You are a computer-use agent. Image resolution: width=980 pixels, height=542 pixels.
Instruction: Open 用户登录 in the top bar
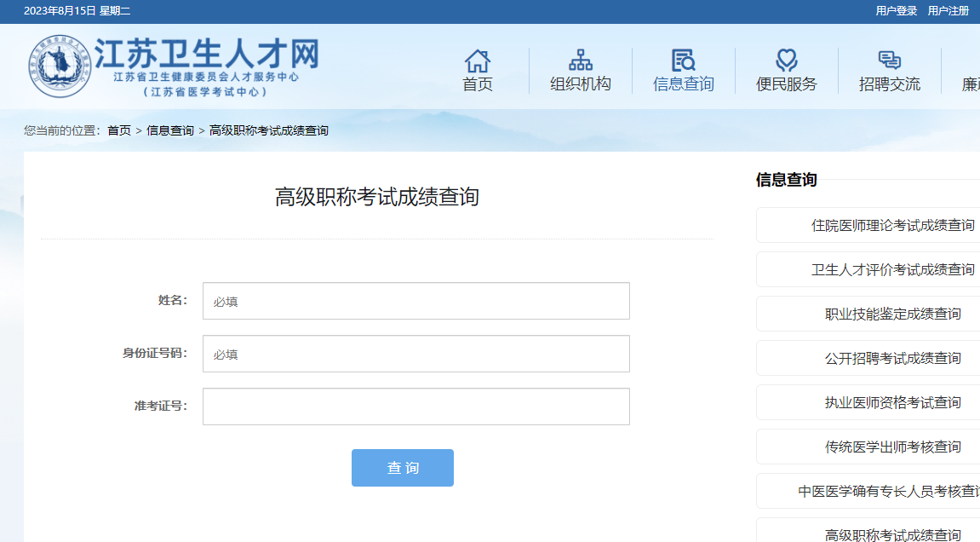(x=897, y=11)
